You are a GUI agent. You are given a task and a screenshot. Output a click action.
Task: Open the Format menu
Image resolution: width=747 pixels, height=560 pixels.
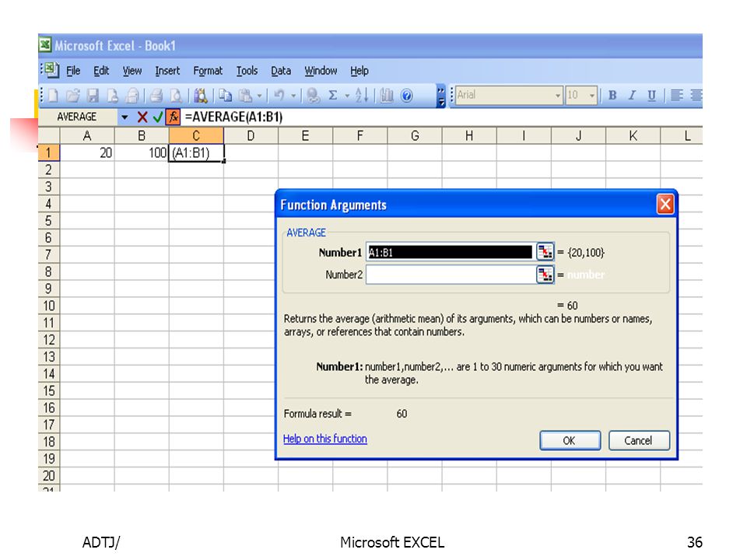point(208,71)
